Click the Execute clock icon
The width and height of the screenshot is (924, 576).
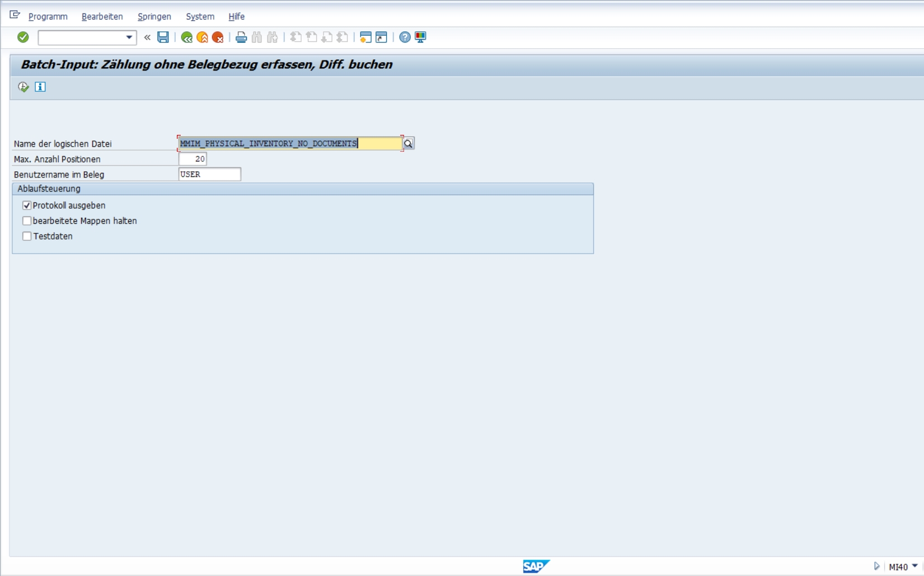coord(23,87)
